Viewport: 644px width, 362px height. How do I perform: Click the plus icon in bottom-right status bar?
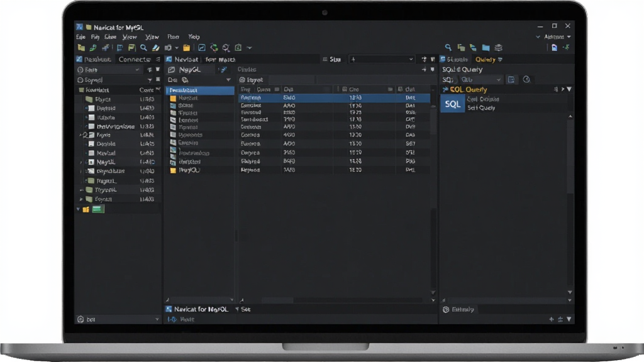point(551,319)
